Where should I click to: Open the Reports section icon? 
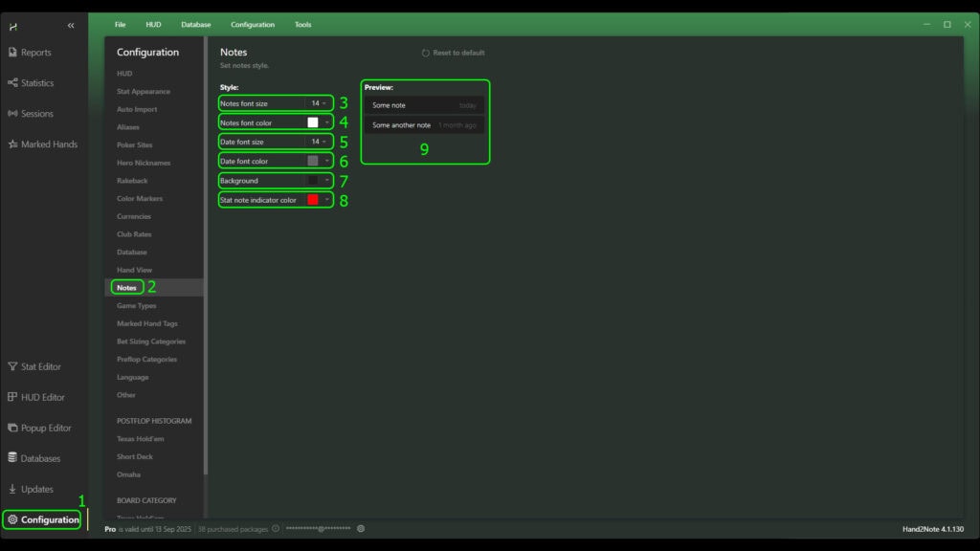(x=12, y=53)
